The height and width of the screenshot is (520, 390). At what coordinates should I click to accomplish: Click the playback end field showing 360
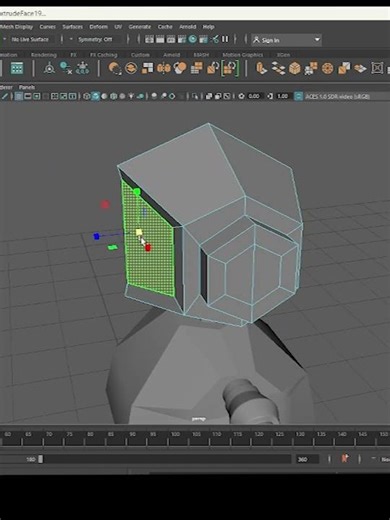308,459
